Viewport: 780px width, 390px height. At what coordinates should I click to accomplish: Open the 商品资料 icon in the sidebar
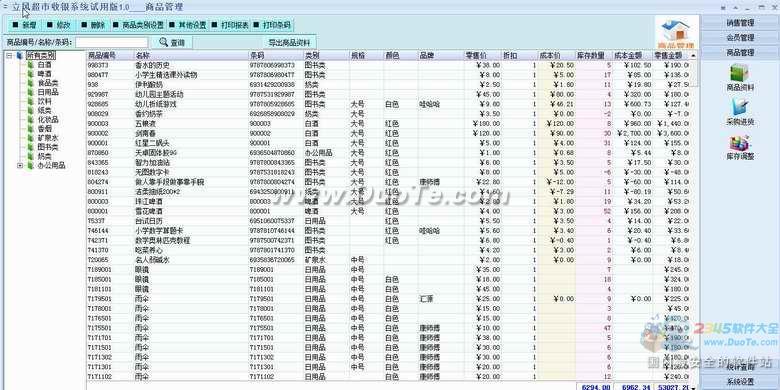[740, 74]
